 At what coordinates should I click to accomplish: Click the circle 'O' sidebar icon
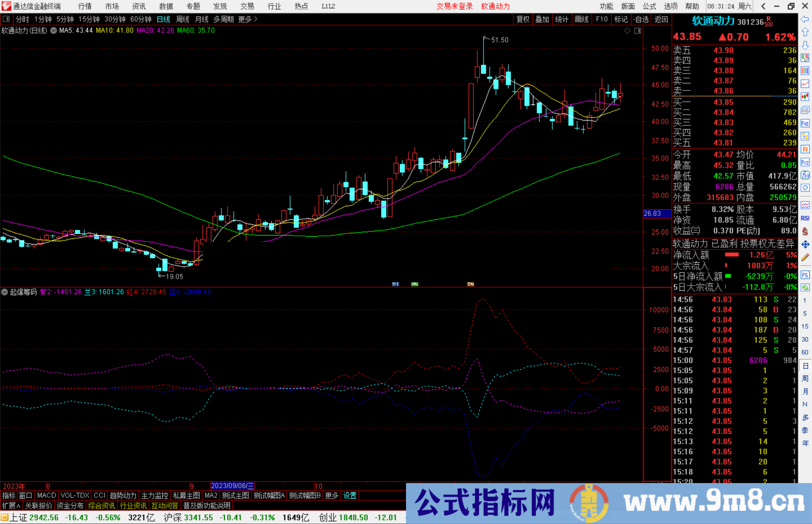tap(805, 188)
